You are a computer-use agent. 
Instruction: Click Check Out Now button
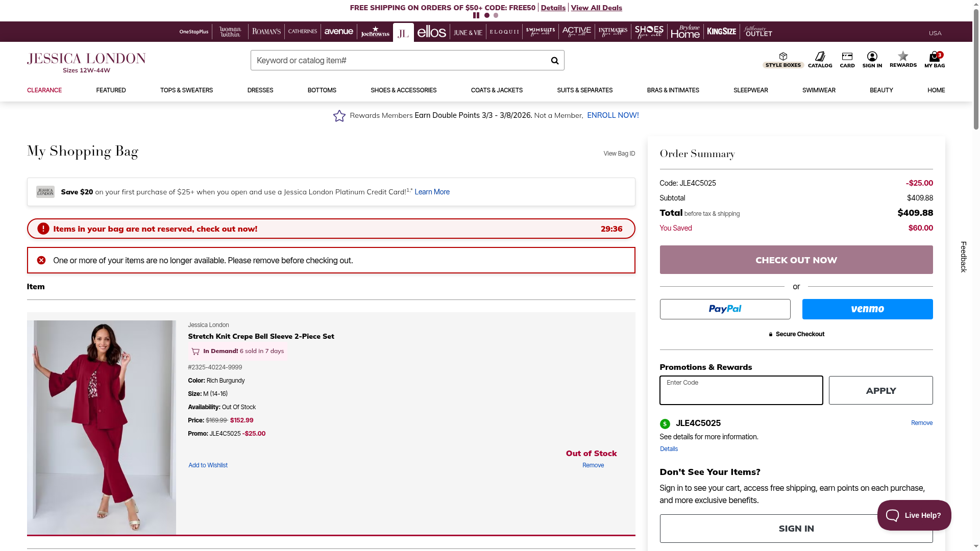coord(796,260)
